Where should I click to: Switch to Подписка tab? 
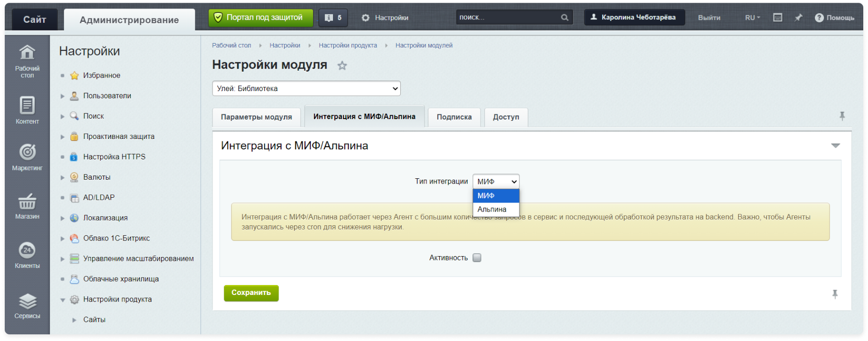(454, 117)
